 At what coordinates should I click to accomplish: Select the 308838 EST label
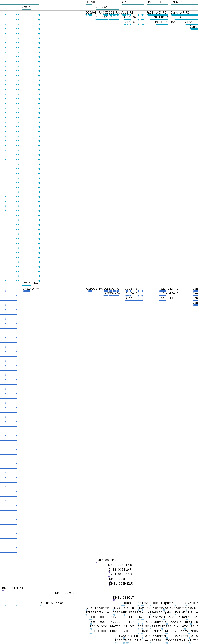(x=129, y=603)
